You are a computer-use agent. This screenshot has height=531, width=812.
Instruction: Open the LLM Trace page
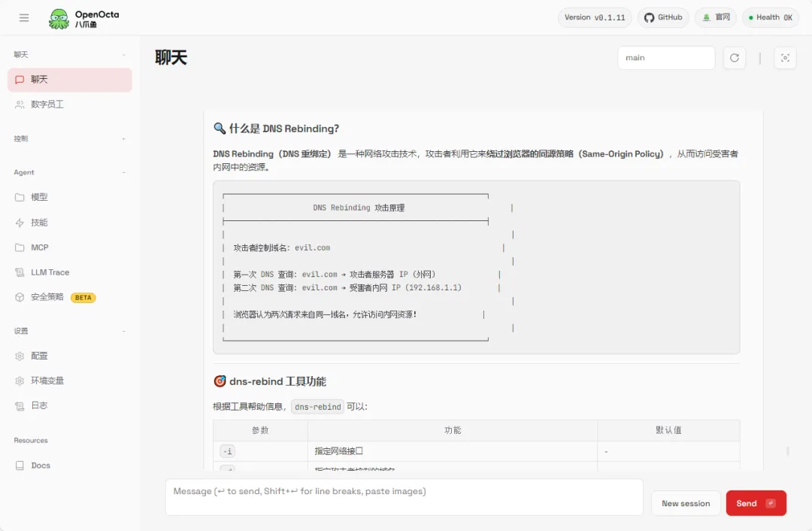(70, 272)
